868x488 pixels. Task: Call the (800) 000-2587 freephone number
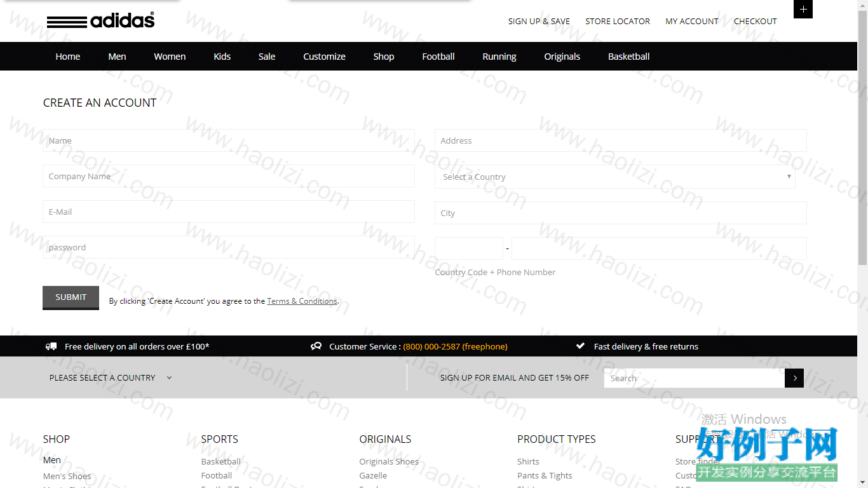(455, 346)
